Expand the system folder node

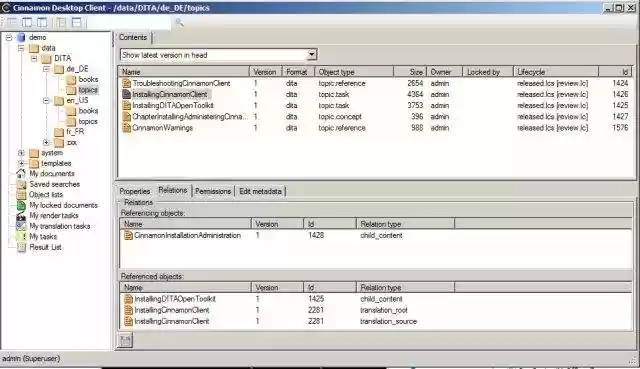tap(21, 153)
